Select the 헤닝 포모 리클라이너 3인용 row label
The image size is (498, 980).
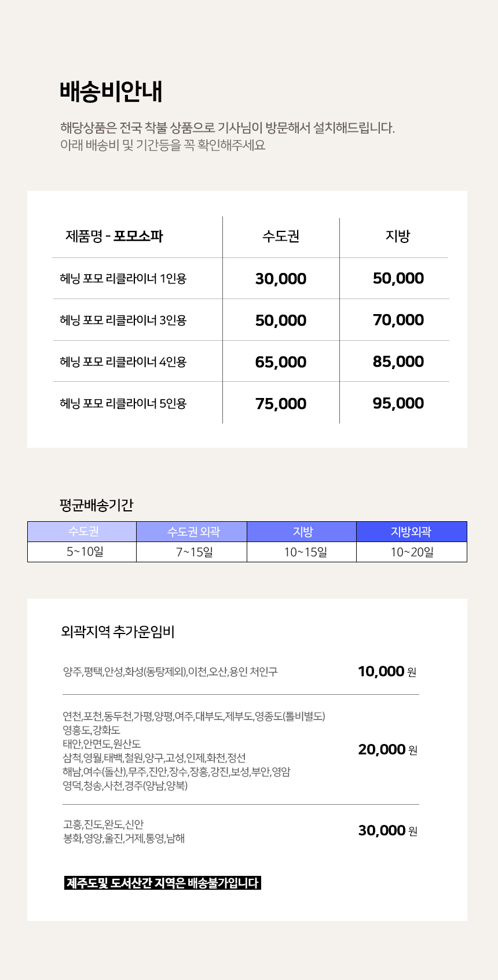click(123, 320)
